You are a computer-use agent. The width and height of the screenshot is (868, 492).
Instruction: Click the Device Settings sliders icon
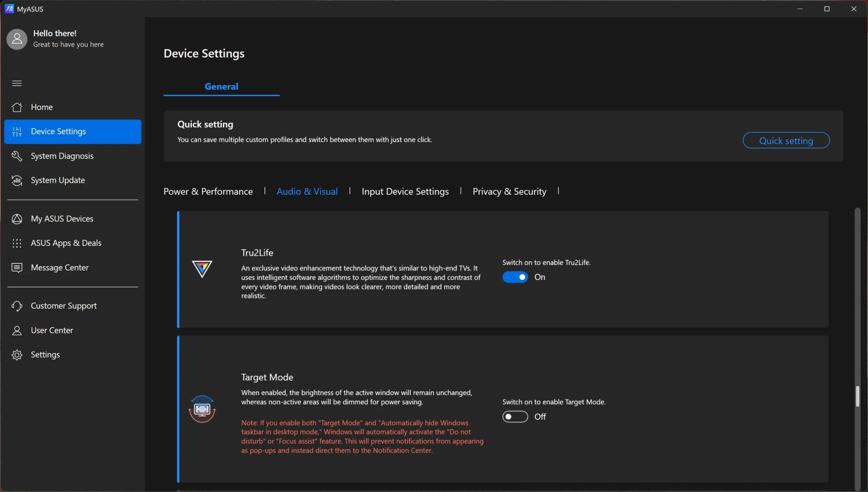(17, 131)
